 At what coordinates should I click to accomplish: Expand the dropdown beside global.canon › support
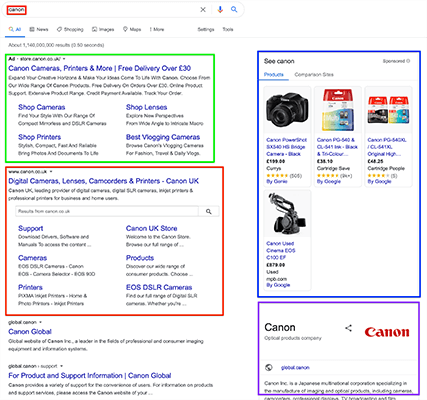[x=61, y=366]
